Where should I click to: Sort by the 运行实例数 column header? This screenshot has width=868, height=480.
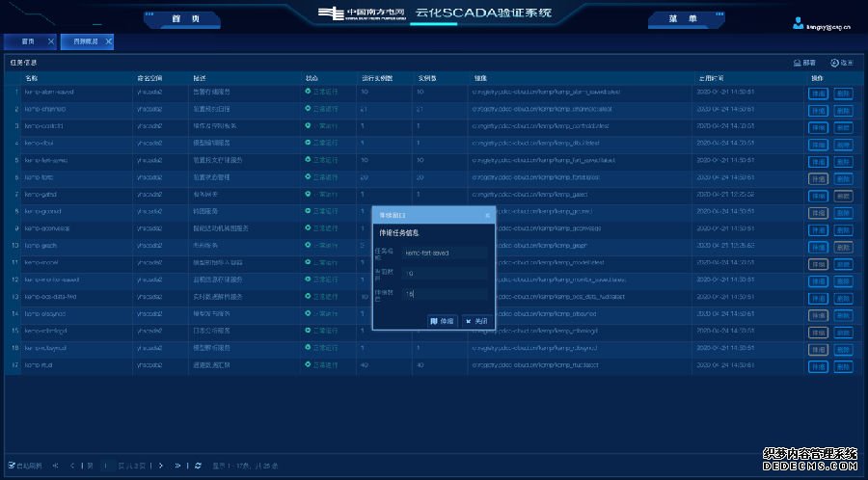[x=377, y=78]
